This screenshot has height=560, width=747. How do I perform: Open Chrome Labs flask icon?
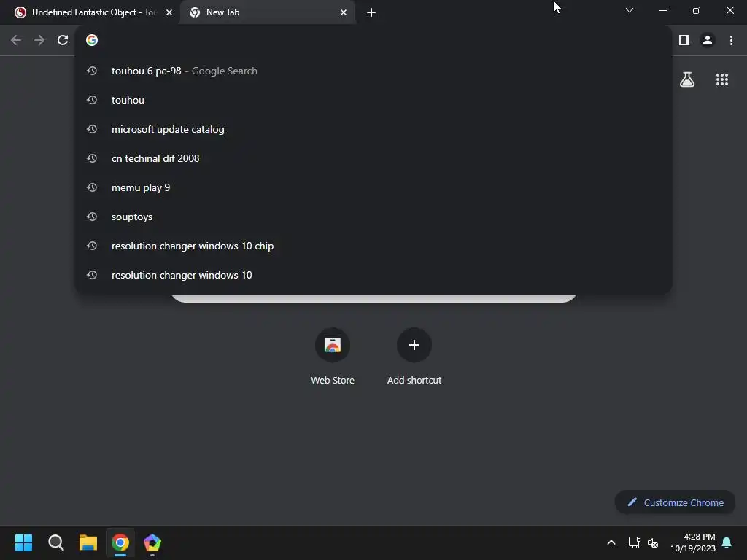(x=687, y=79)
